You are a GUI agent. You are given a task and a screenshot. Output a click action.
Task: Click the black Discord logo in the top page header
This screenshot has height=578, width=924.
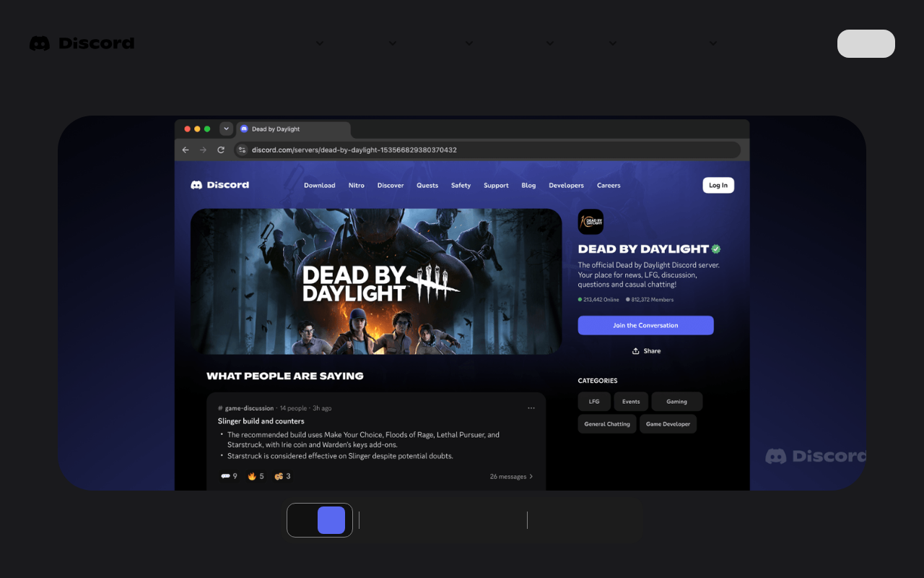pyautogui.click(x=82, y=43)
